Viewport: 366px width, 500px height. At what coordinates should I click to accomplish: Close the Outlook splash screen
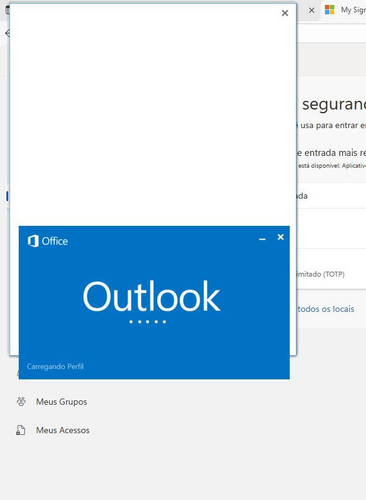pyautogui.click(x=281, y=237)
